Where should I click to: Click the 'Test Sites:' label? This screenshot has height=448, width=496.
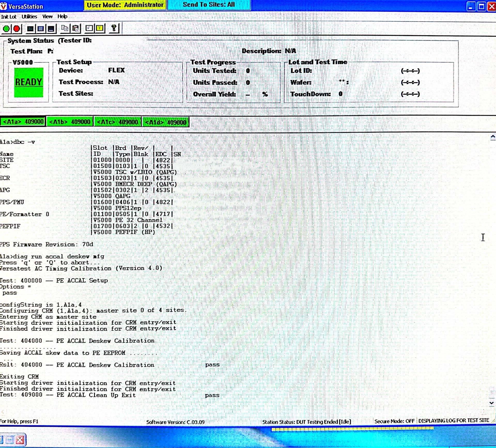click(76, 93)
